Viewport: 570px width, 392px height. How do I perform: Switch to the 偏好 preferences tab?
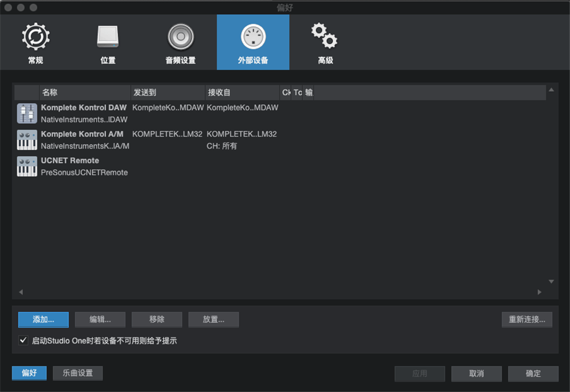pyautogui.click(x=29, y=373)
